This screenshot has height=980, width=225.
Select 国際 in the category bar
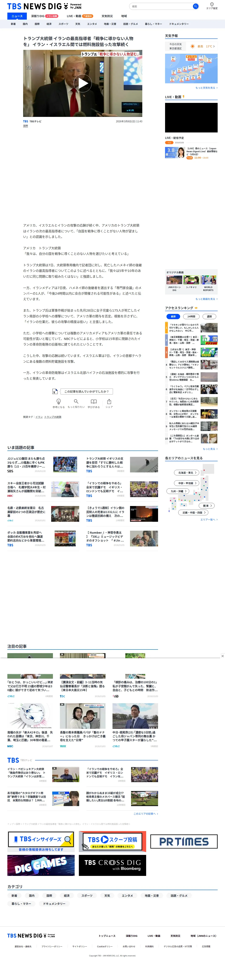(37, 24)
